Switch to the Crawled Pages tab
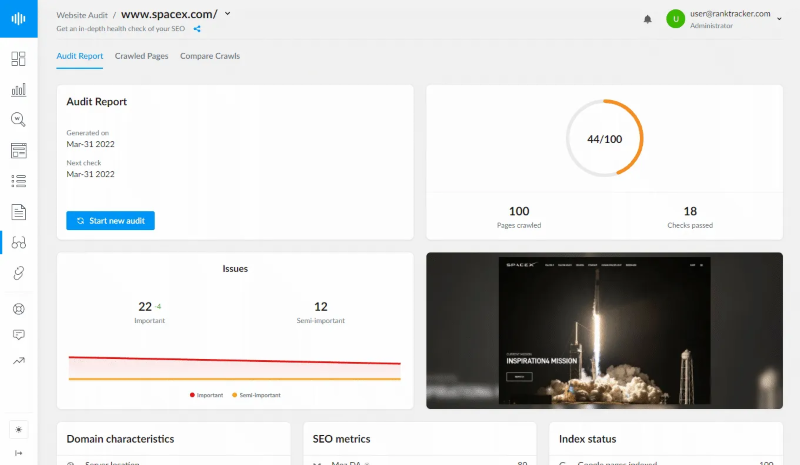800x465 pixels. pyautogui.click(x=141, y=56)
